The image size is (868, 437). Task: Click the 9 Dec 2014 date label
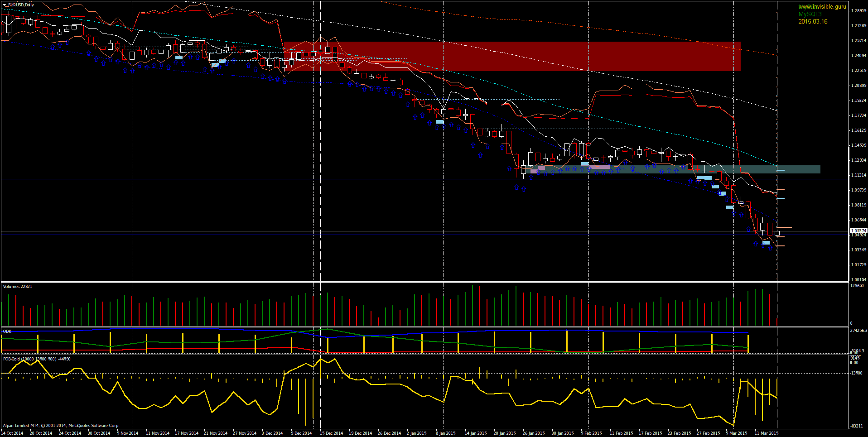301,433
